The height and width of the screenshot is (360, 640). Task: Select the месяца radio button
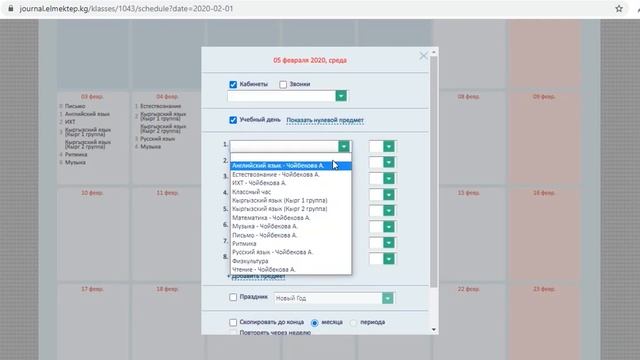coord(314,322)
